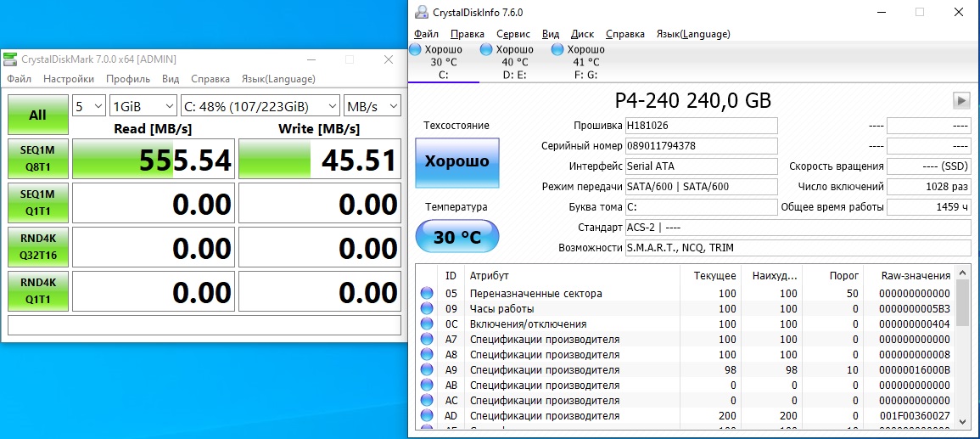Image resolution: width=980 pixels, height=439 pixels.
Task: Click the Переназначенные сектора attribute row
Action: [686, 293]
